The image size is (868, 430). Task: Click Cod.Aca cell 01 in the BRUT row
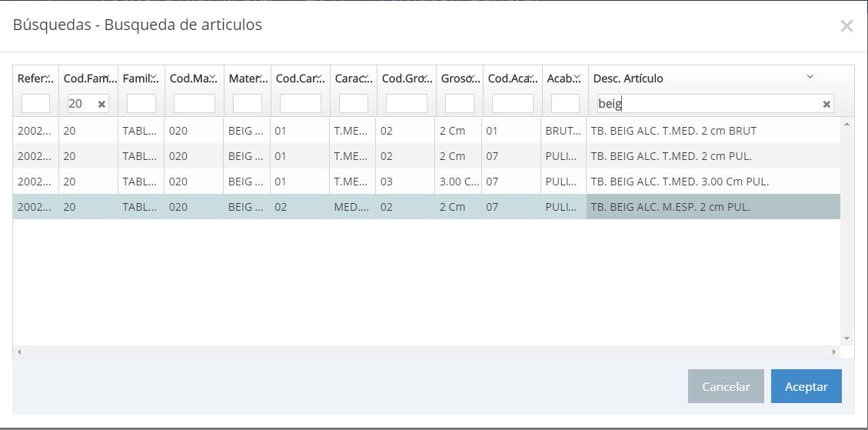click(511, 132)
